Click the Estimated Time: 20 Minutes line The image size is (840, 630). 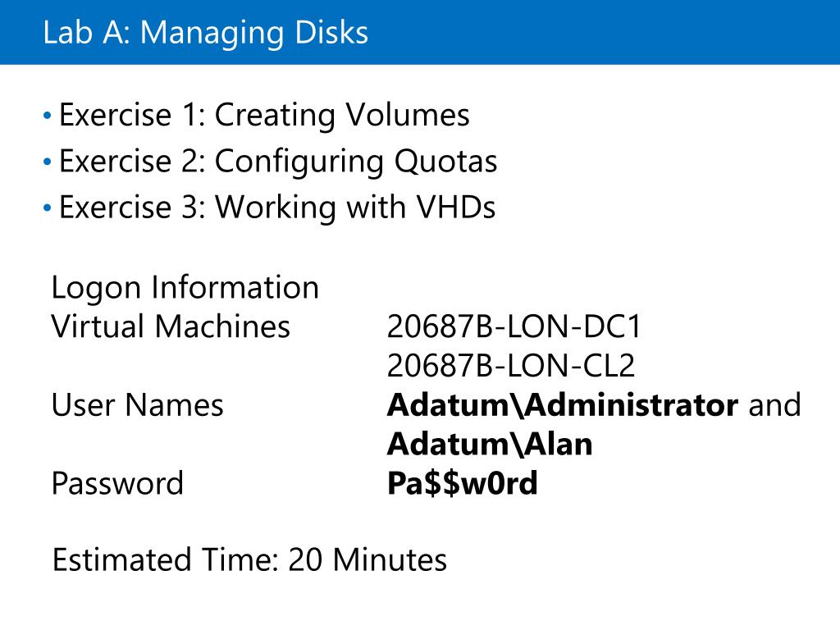249,559
